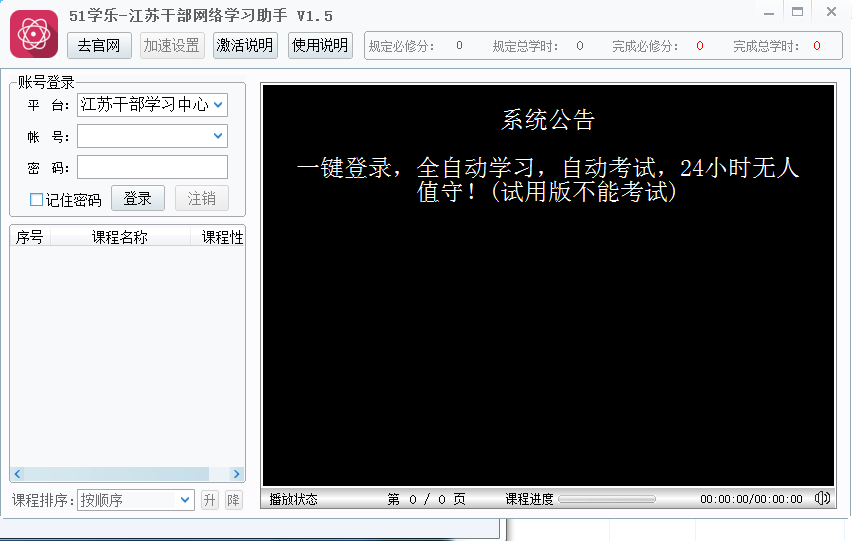
Task: Open 使用说明 usage instructions
Action: [320, 45]
